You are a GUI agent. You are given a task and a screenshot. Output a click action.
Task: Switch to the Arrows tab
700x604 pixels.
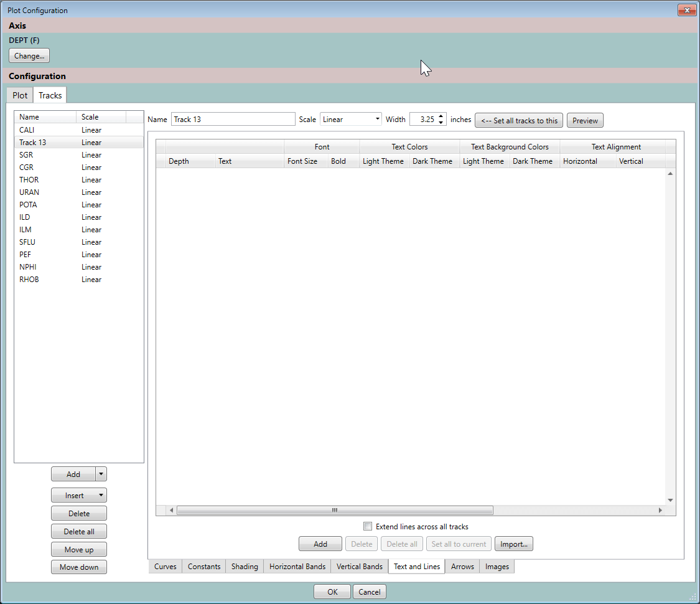(x=462, y=567)
